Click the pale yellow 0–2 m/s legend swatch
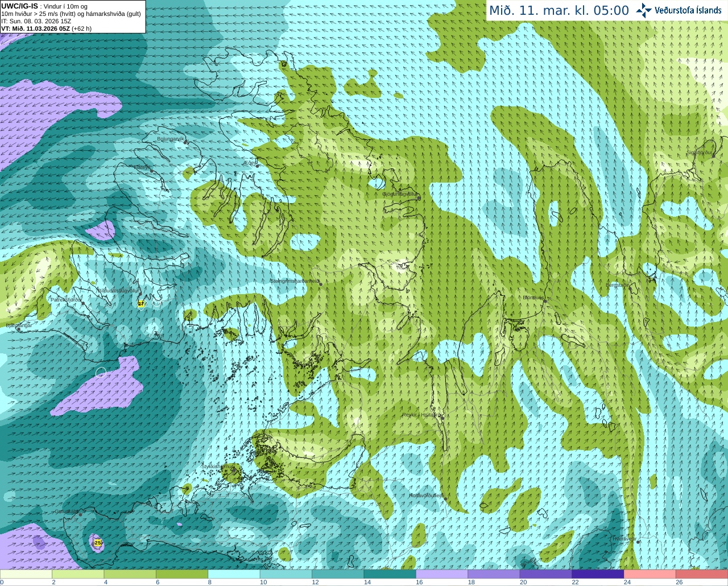The image size is (728, 586). (x=26, y=574)
